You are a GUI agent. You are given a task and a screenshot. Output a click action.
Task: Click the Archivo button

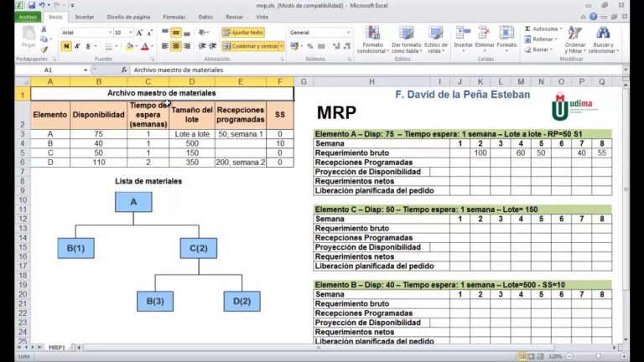(x=27, y=17)
